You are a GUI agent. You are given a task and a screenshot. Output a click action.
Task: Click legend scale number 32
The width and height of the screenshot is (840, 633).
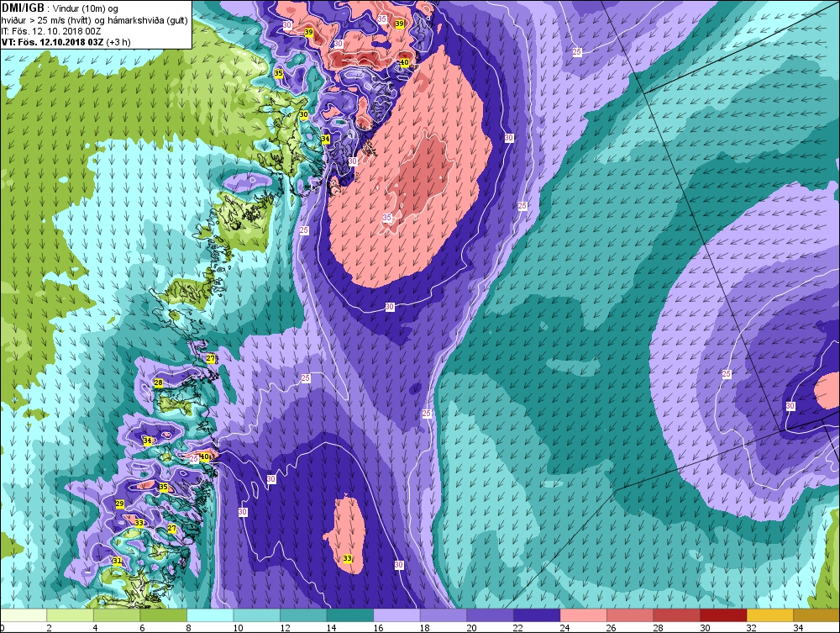tap(751, 628)
